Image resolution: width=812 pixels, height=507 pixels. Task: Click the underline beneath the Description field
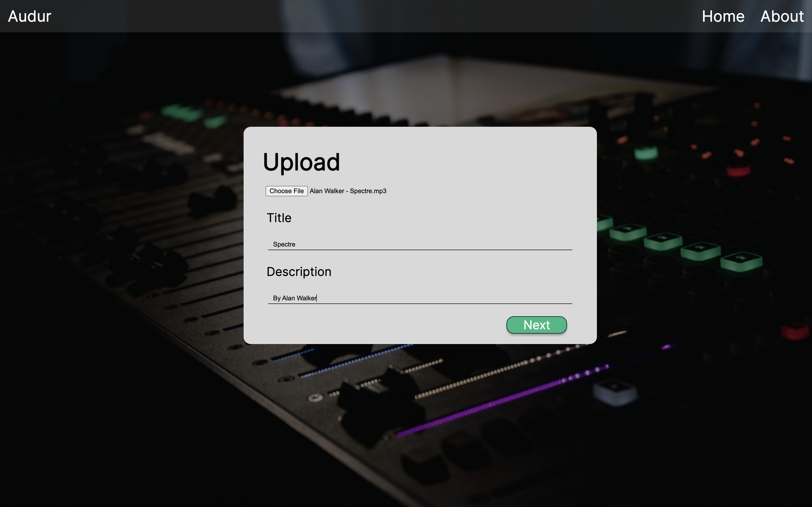420,303
